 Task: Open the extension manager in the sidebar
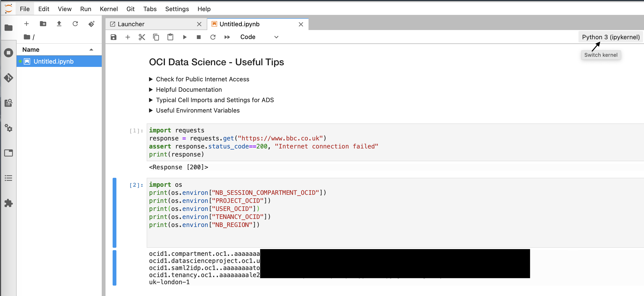9,203
